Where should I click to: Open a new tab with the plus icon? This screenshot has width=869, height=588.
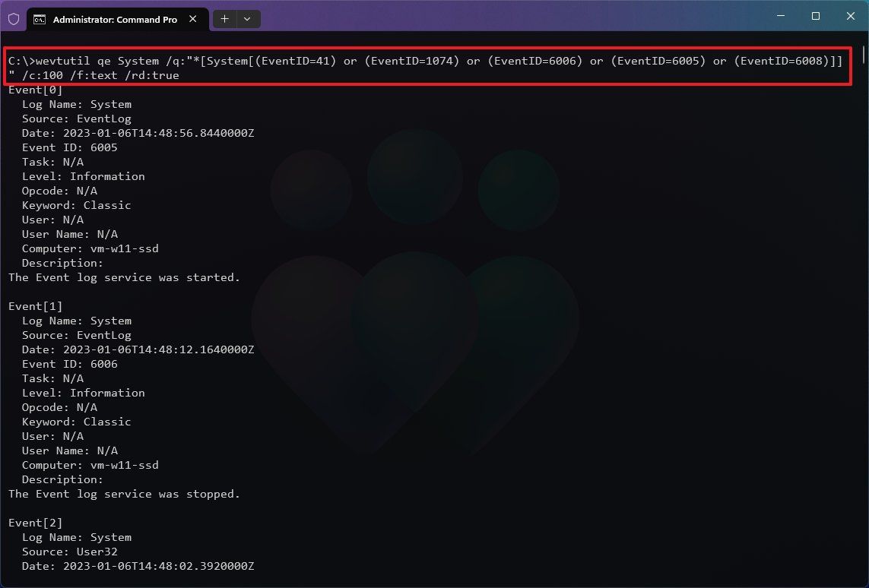[224, 19]
